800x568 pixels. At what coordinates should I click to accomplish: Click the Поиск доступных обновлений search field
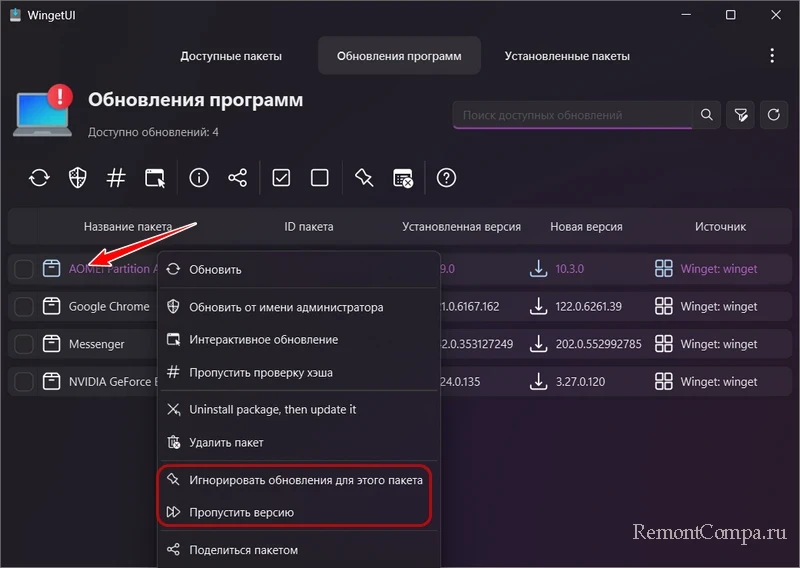(x=572, y=115)
